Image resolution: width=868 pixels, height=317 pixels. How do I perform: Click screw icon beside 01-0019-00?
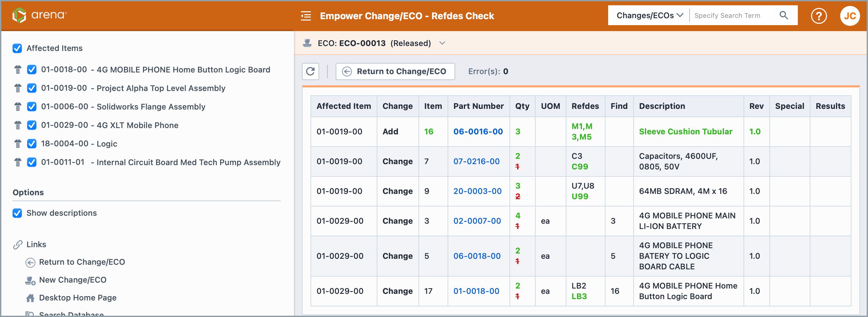coord(18,88)
